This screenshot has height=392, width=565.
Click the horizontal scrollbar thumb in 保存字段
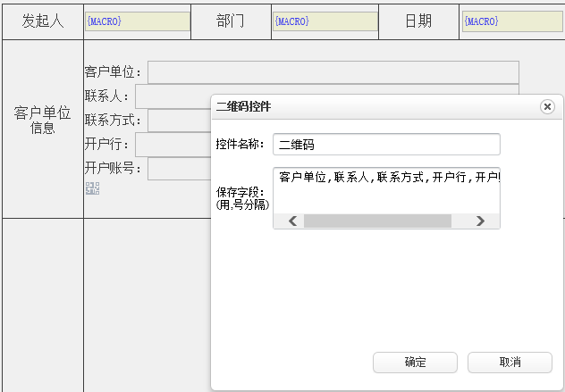pyautogui.click(x=376, y=221)
